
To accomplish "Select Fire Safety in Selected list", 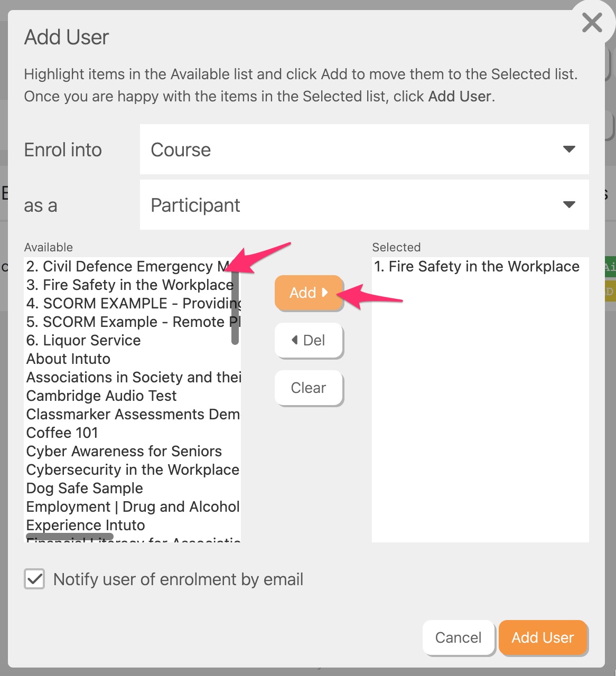I will click(477, 267).
